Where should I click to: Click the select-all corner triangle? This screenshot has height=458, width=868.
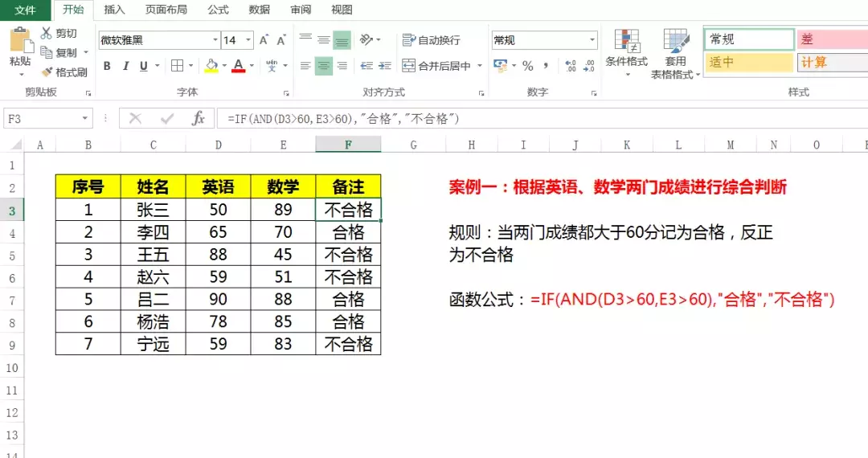(x=17, y=145)
